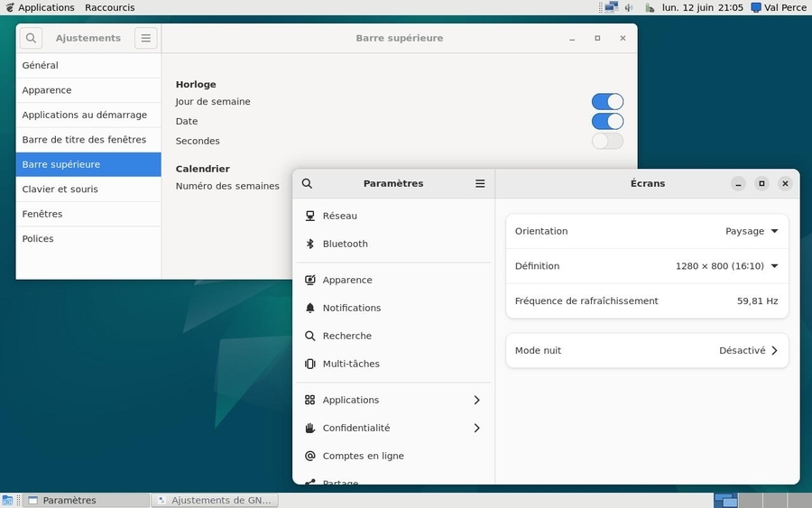Click the foot logo in top panel
Viewport: 812px width, 508px height.
tap(9, 7)
